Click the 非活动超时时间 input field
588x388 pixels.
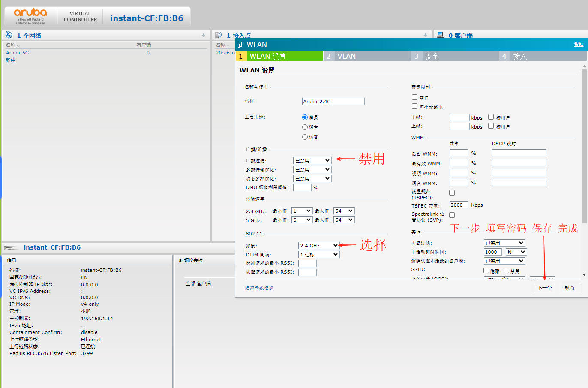point(493,252)
